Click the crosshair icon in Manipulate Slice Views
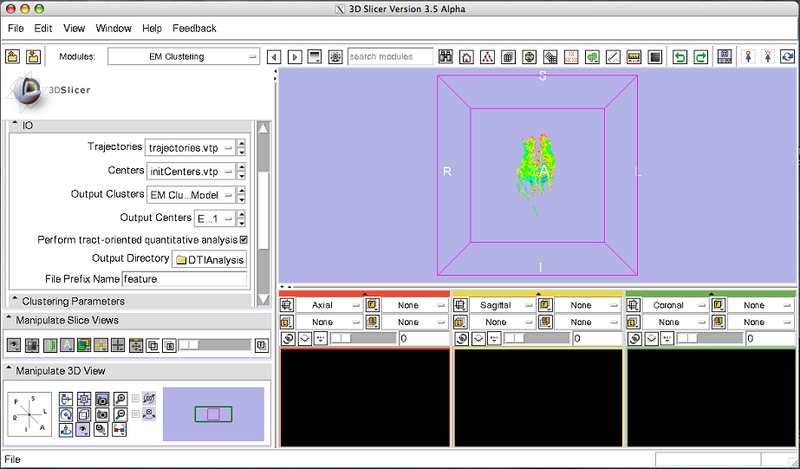Image resolution: width=800 pixels, height=469 pixels. click(x=118, y=345)
